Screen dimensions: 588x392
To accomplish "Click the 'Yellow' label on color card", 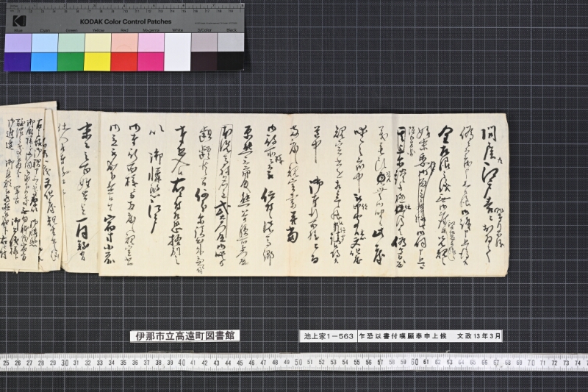I will pos(98,30).
